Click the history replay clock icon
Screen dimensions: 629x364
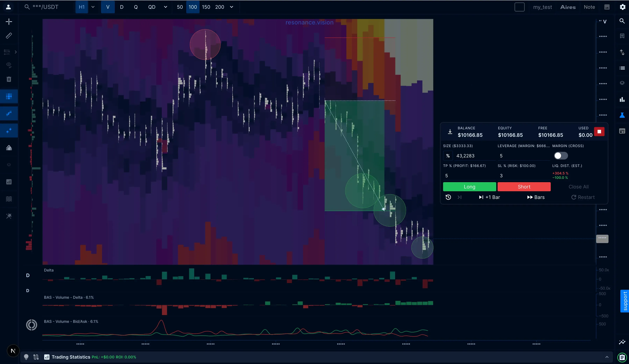pos(448,197)
